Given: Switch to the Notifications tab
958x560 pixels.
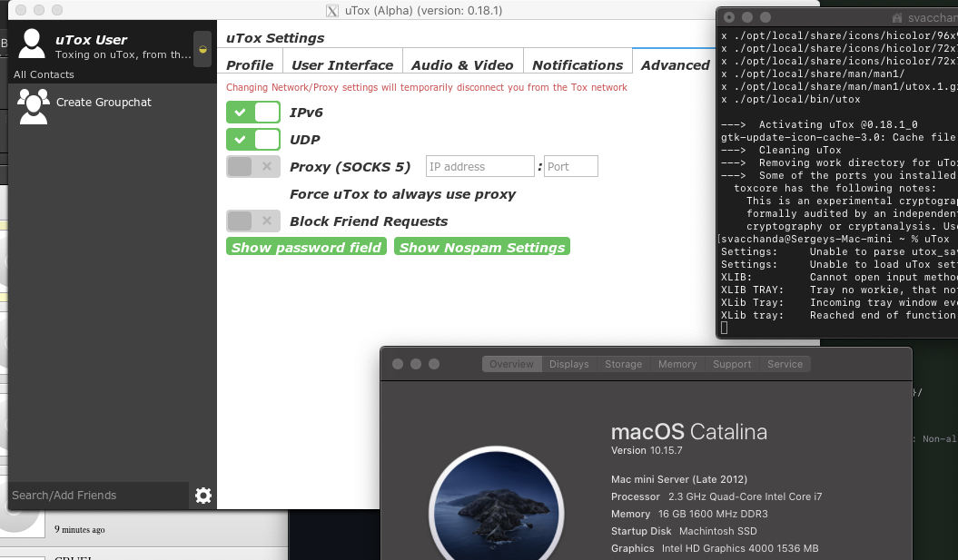Looking at the screenshot, I should [578, 64].
